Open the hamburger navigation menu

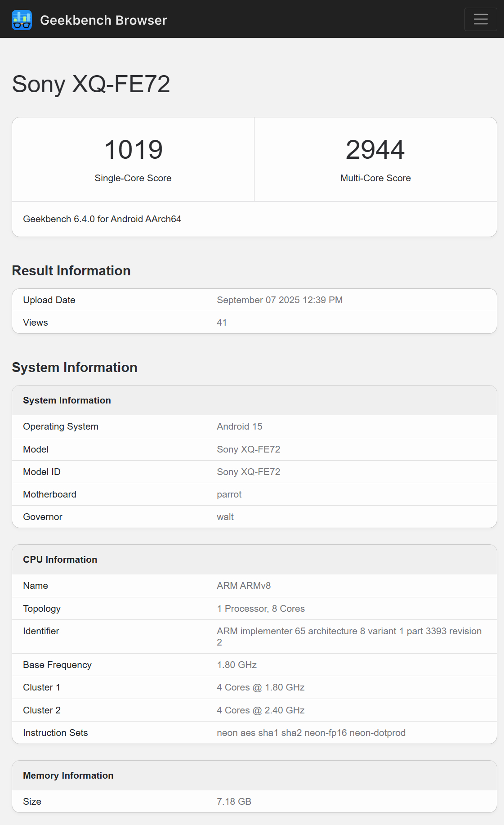pos(480,19)
